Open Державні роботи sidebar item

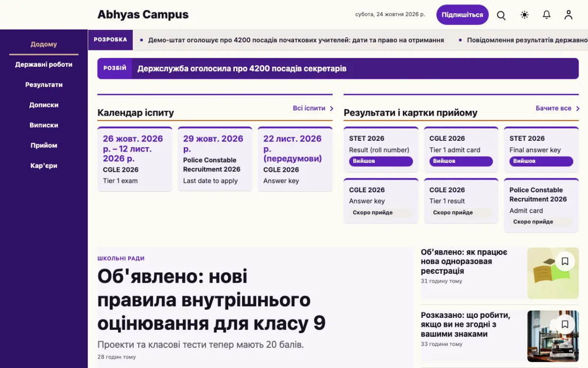44,64
